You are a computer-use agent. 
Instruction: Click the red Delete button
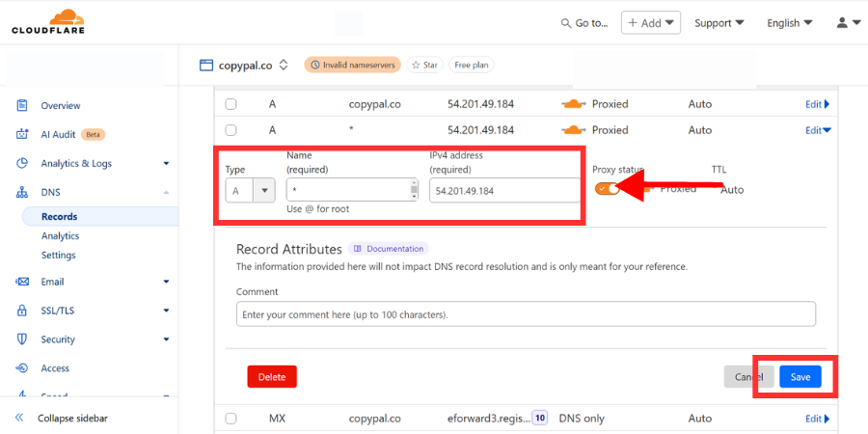[x=272, y=377]
